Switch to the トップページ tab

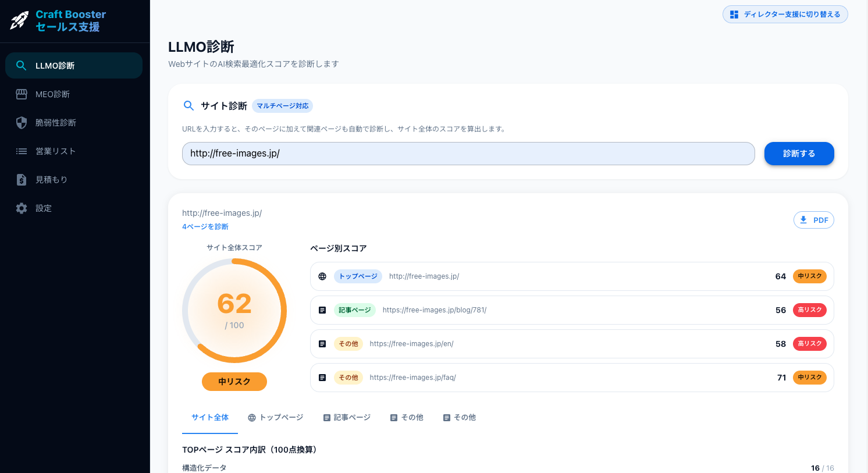pos(275,417)
